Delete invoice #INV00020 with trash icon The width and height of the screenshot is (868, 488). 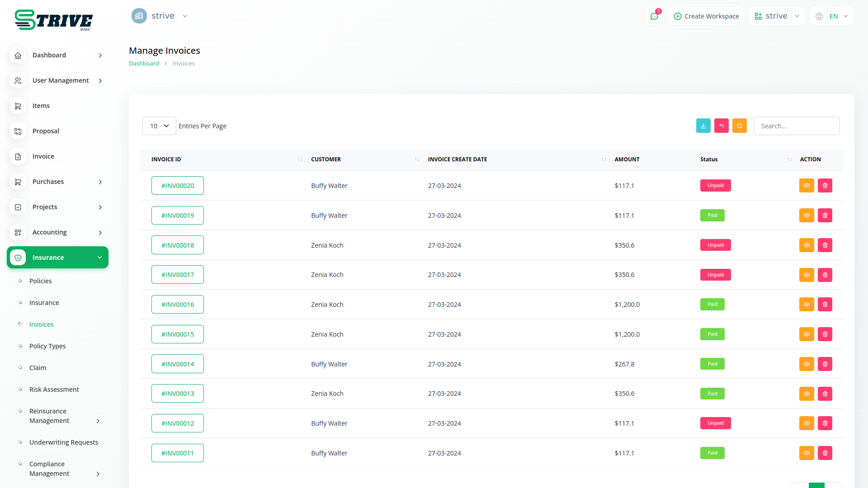pos(825,186)
